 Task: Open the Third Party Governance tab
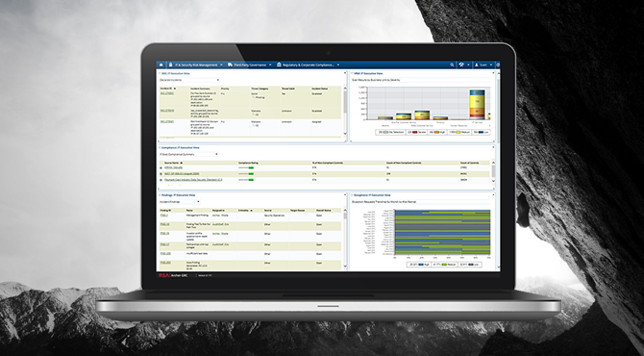250,65
